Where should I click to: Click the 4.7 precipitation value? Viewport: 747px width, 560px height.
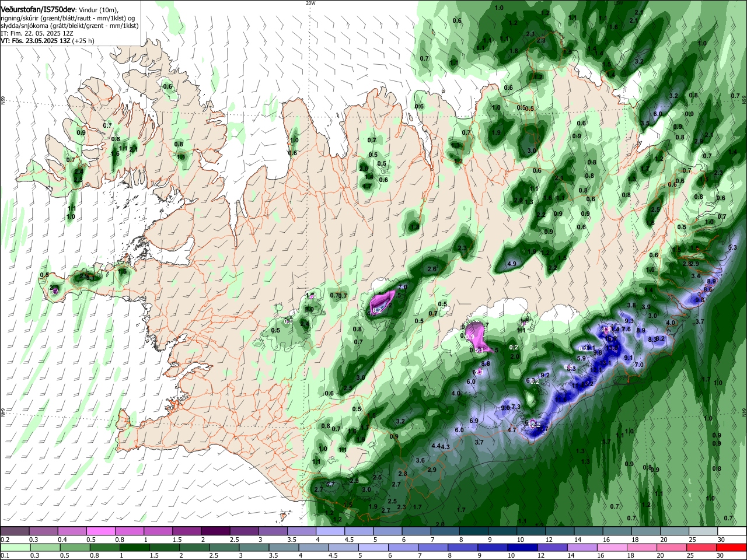pyautogui.click(x=512, y=430)
